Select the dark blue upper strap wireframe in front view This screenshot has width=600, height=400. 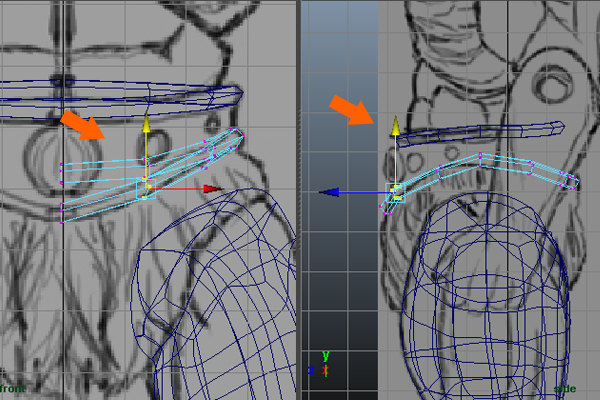coord(122,98)
